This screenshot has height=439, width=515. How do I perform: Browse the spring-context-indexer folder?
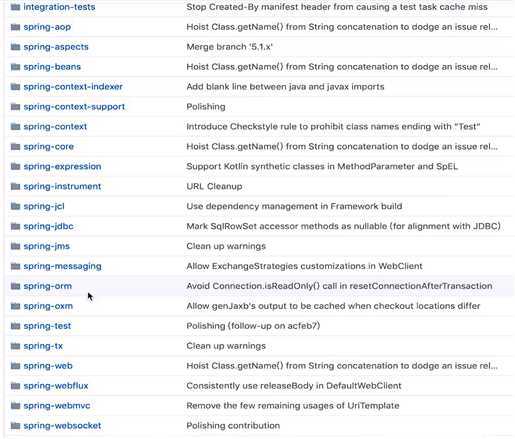[73, 87]
